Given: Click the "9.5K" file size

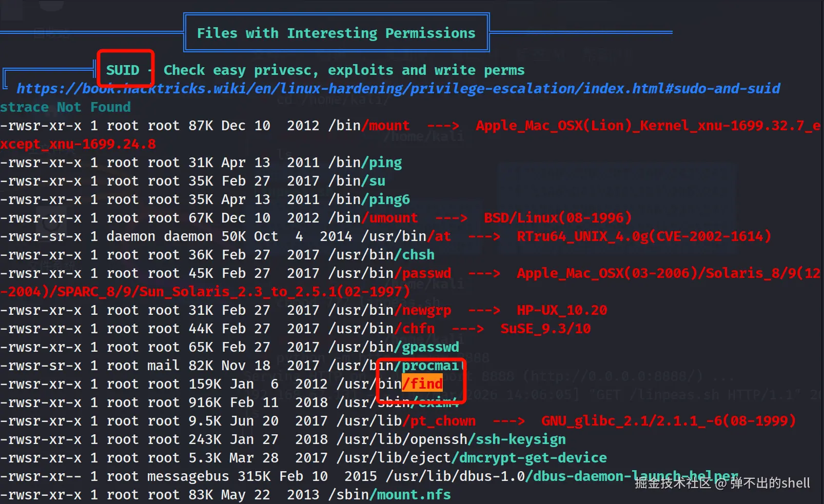Looking at the screenshot, I should 205,421.
